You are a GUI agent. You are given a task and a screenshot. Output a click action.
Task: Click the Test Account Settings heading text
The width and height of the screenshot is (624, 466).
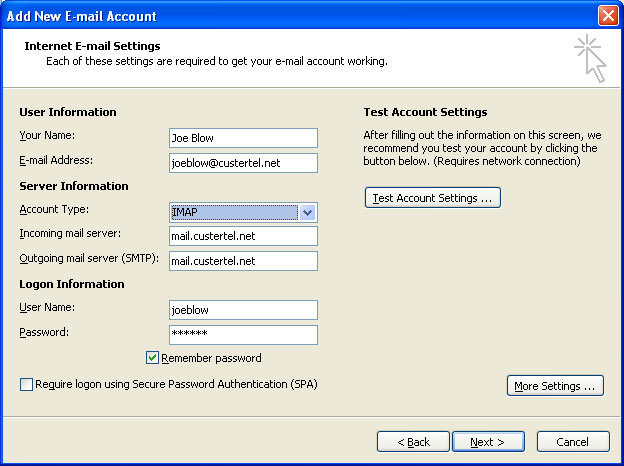[x=425, y=112]
